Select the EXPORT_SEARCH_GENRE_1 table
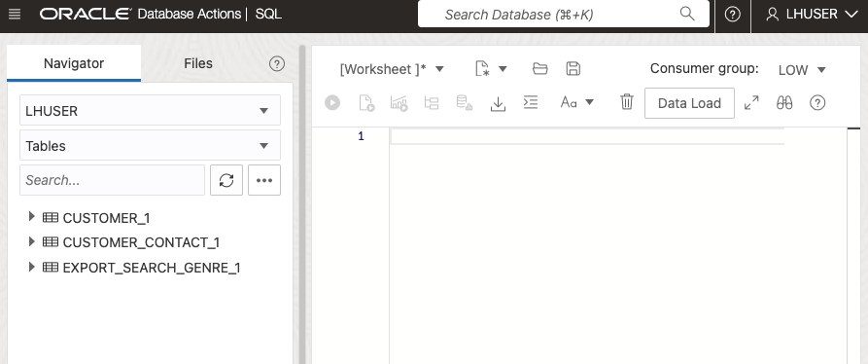This screenshot has width=868, height=364. click(x=152, y=269)
